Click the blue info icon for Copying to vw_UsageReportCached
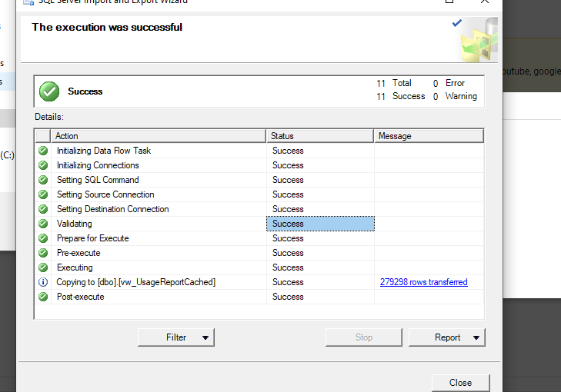This screenshot has height=392, width=561. point(43,282)
